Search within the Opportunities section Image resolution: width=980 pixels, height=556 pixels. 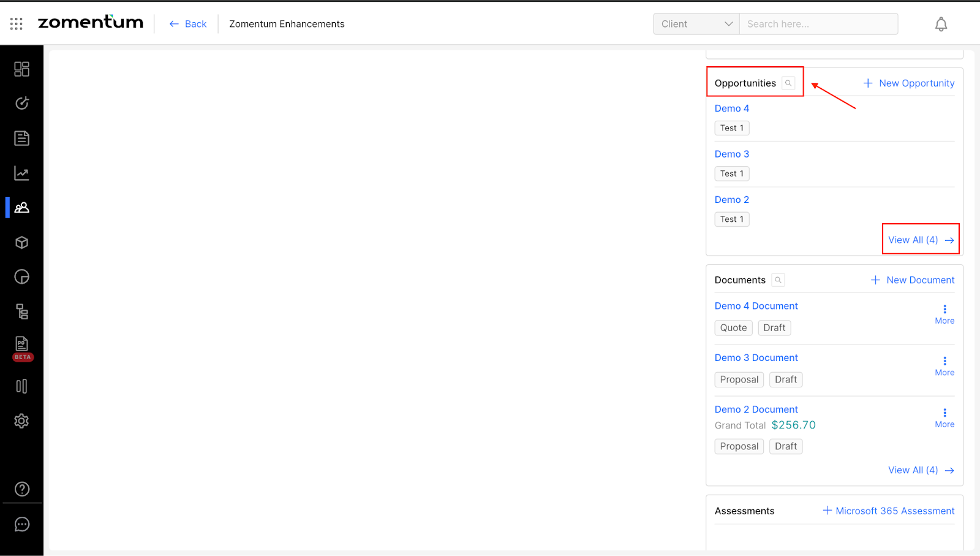788,83
